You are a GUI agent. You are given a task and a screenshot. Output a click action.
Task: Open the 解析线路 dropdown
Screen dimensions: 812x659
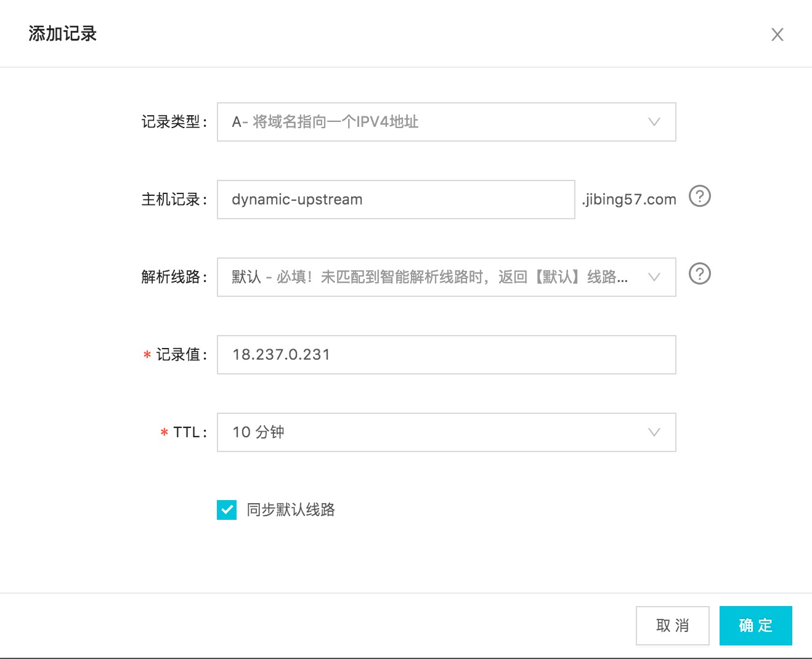[447, 277]
